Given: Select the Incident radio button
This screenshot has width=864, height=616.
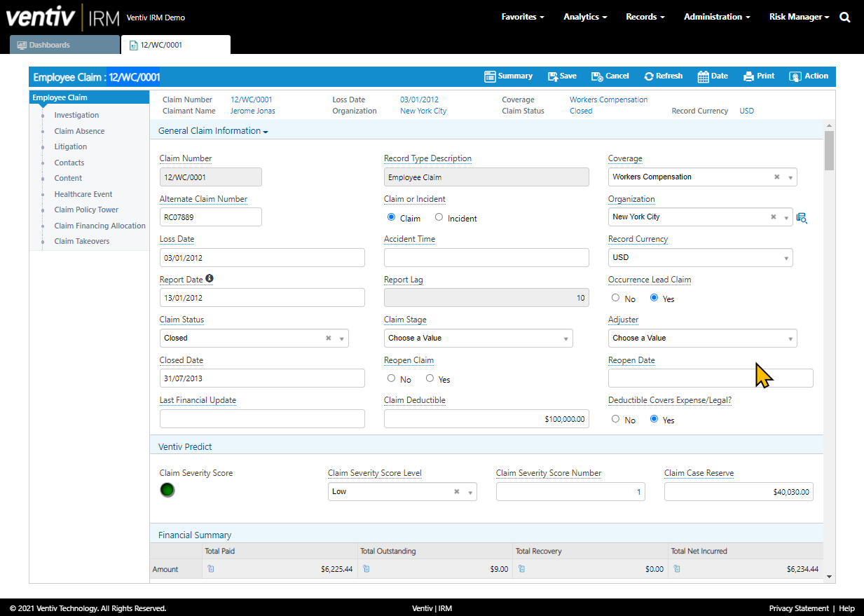Looking at the screenshot, I should pos(439,217).
